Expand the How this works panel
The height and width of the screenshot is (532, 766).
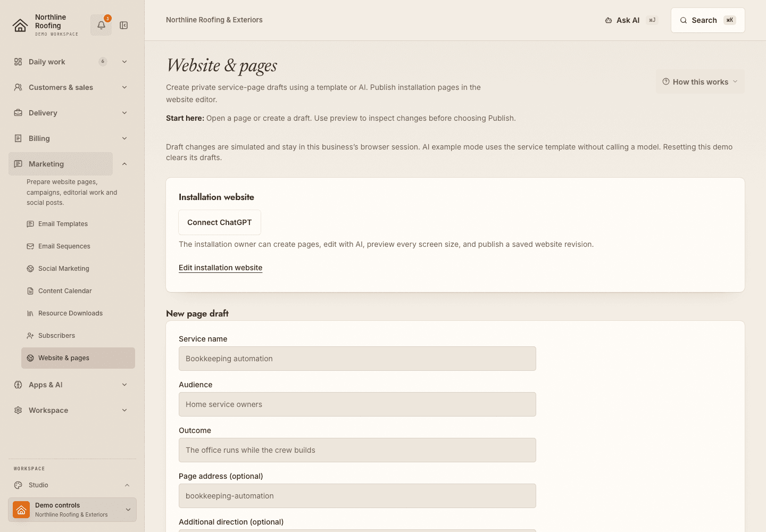pyautogui.click(x=700, y=81)
